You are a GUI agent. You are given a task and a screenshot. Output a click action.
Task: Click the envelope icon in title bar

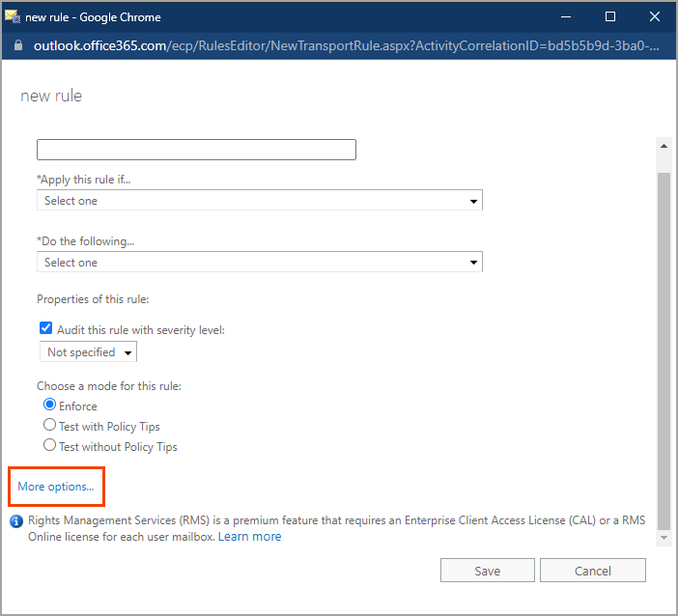13,16
